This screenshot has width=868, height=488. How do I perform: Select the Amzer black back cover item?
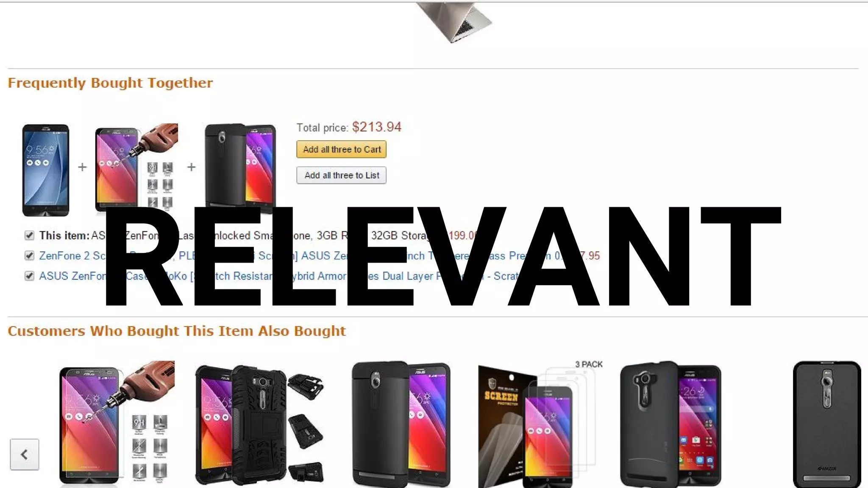click(x=827, y=424)
